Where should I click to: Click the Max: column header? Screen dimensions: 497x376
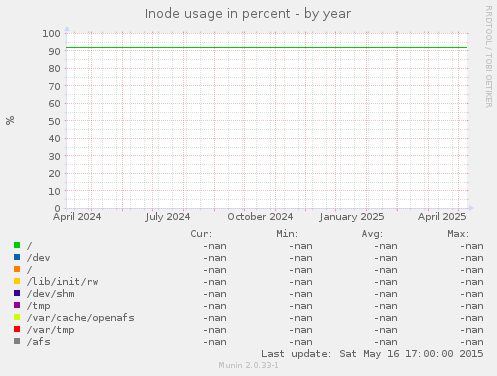coord(458,234)
